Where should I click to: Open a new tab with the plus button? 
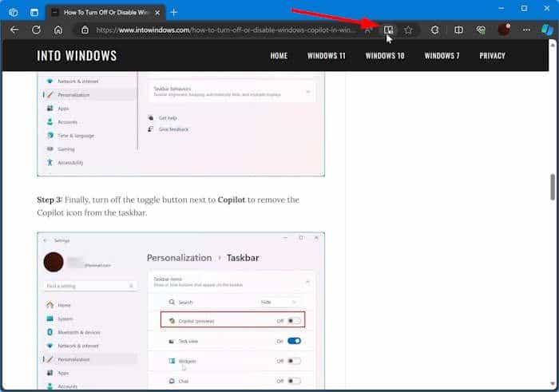click(x=173, y=13)
